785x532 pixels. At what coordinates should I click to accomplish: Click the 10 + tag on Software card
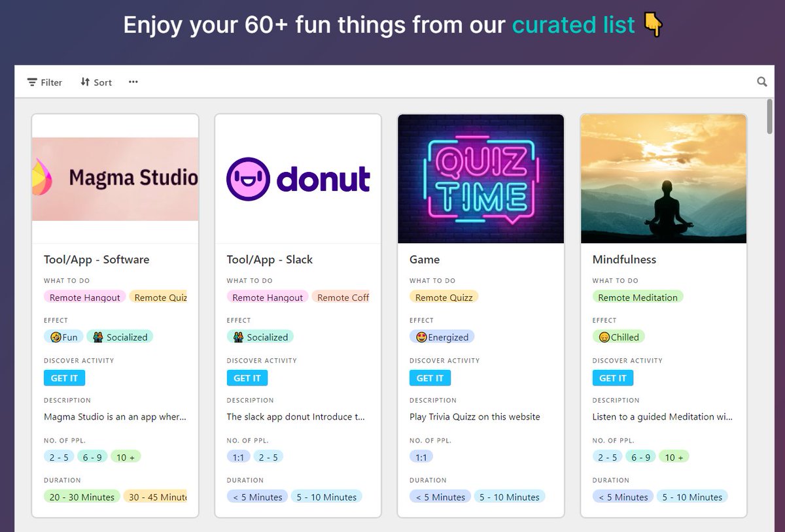(x=126, y=457)
